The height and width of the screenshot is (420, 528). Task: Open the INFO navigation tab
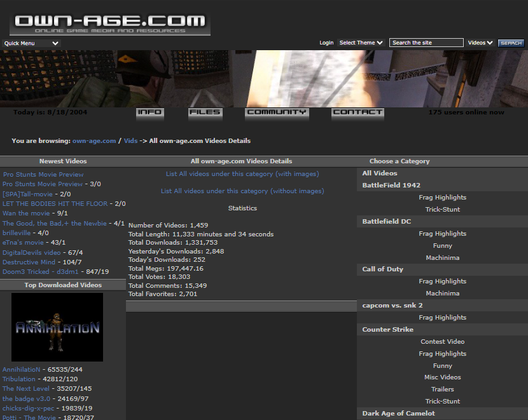point(150,113)
